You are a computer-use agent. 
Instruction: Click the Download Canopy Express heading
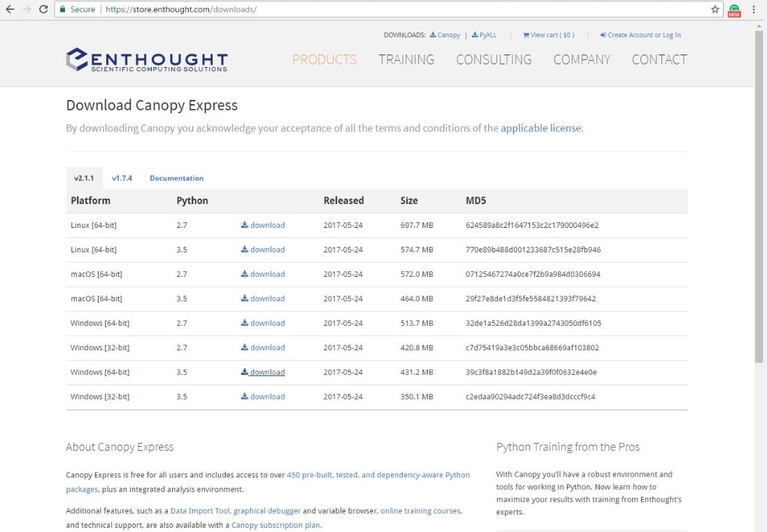152,105
